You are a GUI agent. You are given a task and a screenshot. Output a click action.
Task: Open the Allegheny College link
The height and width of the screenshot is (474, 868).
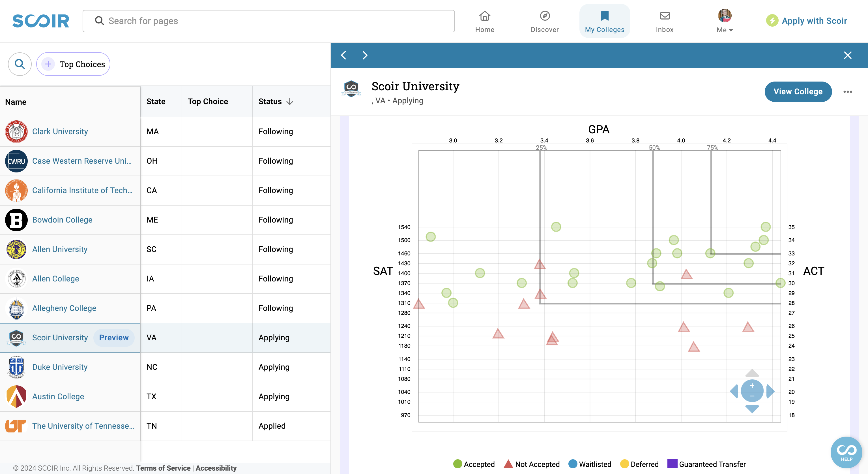64,308
